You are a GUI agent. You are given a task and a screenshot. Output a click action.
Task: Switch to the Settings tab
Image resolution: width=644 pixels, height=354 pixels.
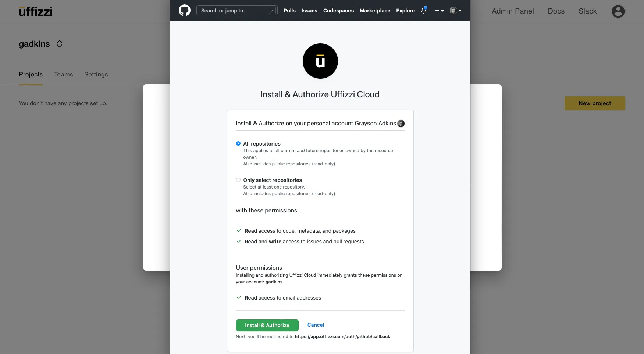click(x=96, y=74)
